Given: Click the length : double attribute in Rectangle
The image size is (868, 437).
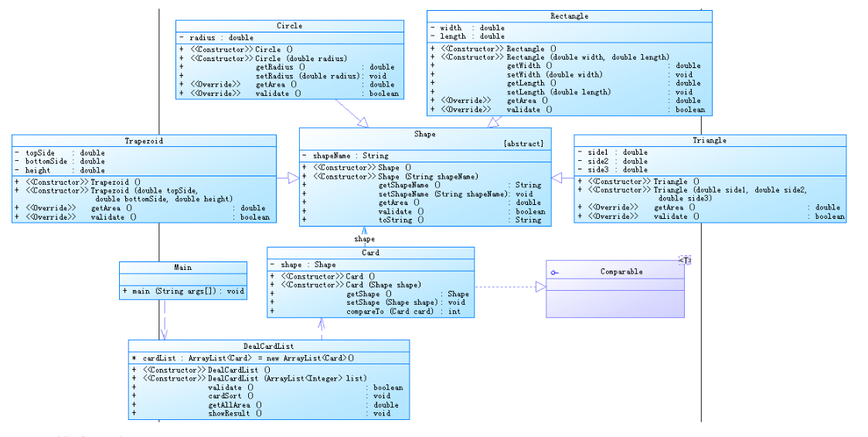Looking at the screenshot, I should pyautogui.click(x=471, y=36).
